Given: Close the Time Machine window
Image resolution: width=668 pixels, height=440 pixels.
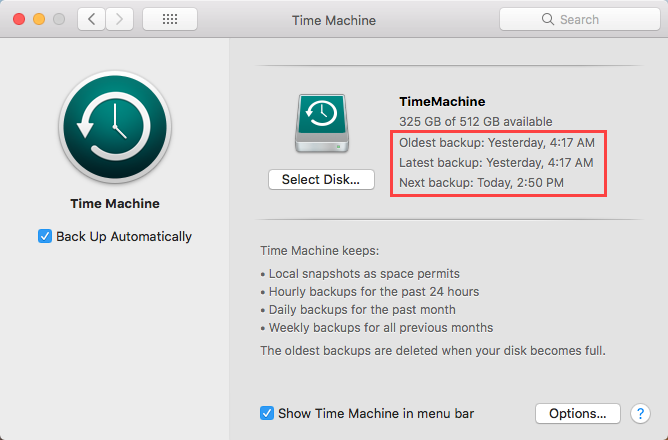Looking at the screenshot, I should [19, 19].
